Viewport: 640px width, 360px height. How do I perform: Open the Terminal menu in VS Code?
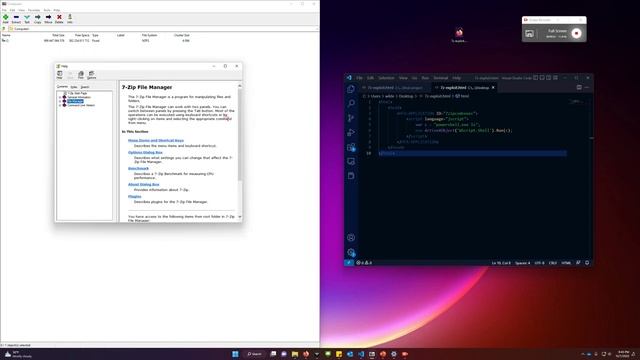(x=441, y=78)
